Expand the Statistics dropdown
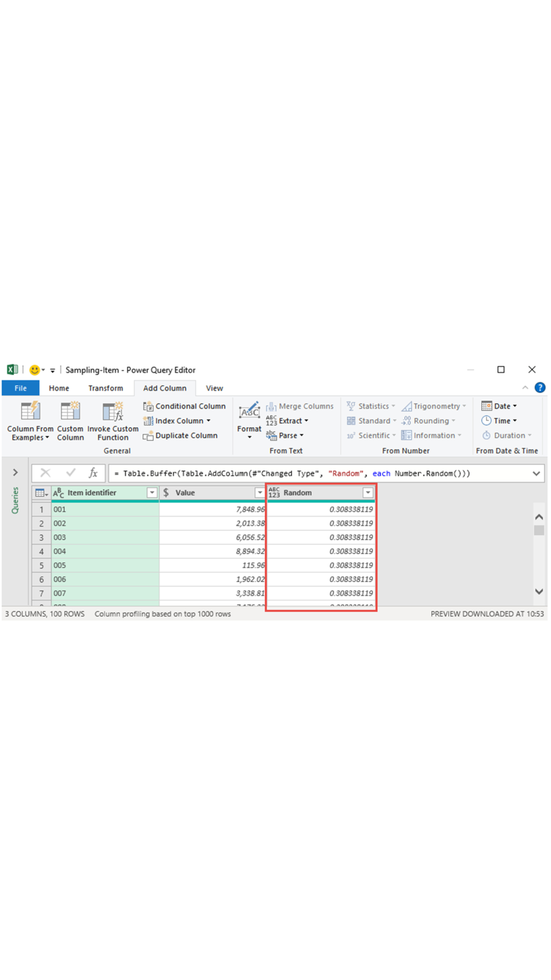Image resolution: width=551 pixels, height=980 pixels. (x=394, y=406)
